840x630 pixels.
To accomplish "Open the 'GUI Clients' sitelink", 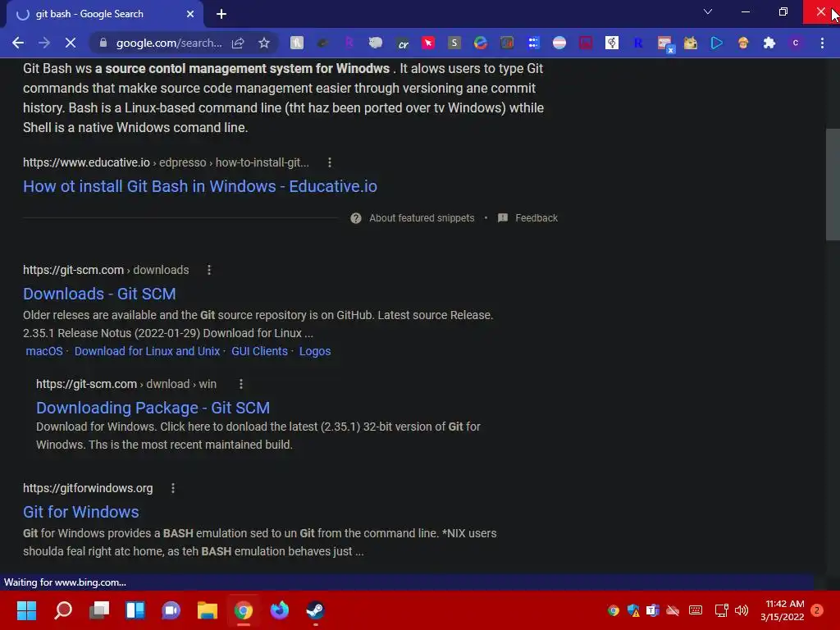I will 259,351.
